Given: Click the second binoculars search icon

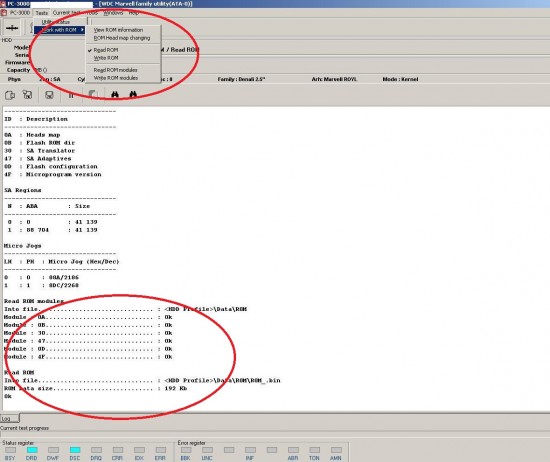Looking at the screenshot, I should 133,94.
